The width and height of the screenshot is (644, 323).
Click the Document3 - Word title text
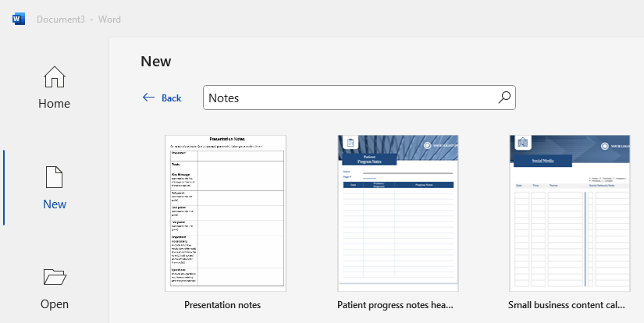pyautogui.click(x=78, y=20)
